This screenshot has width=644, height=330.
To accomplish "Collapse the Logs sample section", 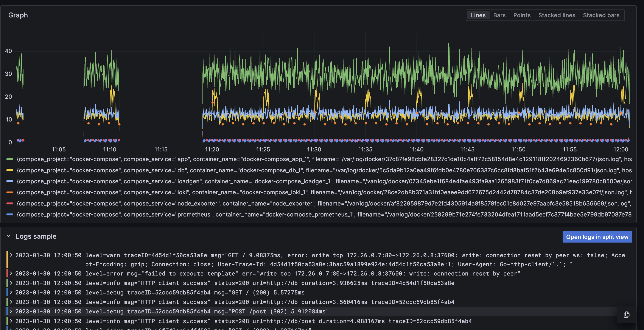I will coord(8,236).
